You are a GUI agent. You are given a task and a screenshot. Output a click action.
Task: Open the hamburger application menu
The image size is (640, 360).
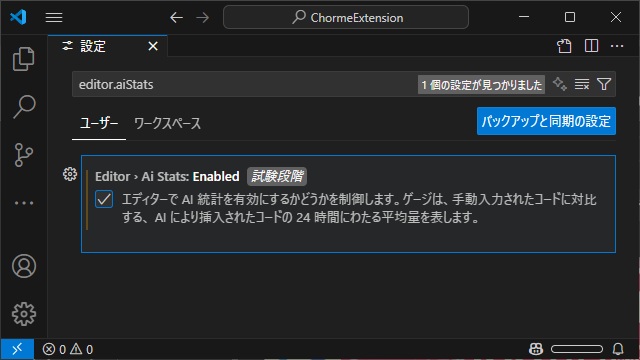[54, 18]
